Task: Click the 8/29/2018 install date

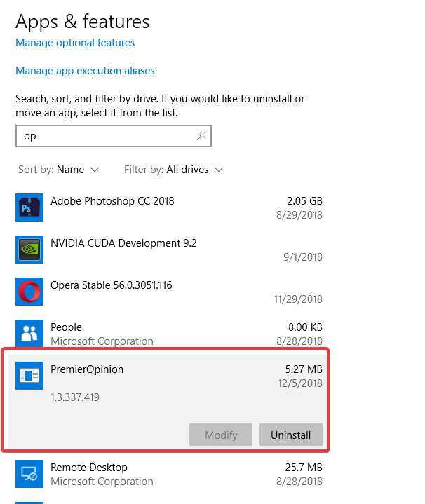Action: [x=299, y=215]
